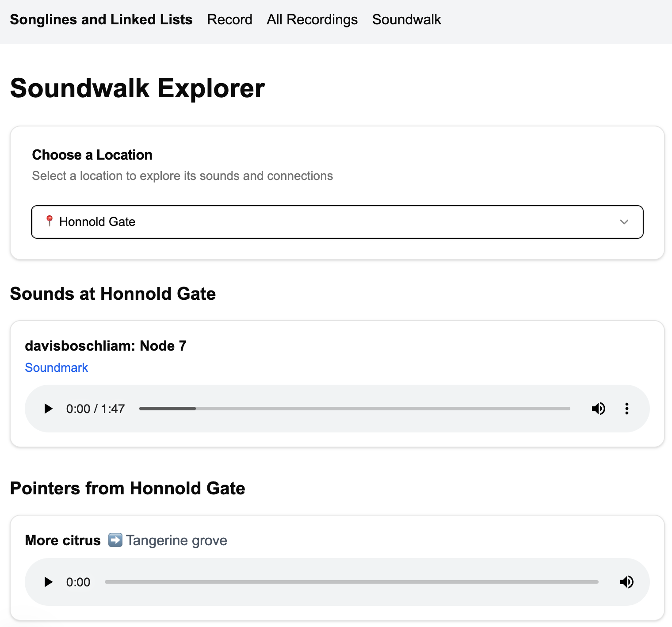This screenshot has width=672, height=627.
Task: Expand the location dropdown chevron
Action: [624, 222]
